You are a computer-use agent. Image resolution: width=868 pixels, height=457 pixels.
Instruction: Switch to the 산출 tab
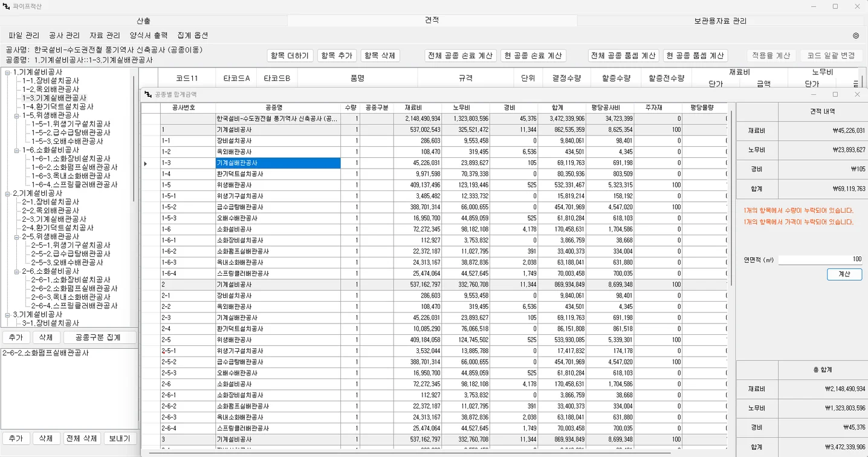click(x=143, y=21)
